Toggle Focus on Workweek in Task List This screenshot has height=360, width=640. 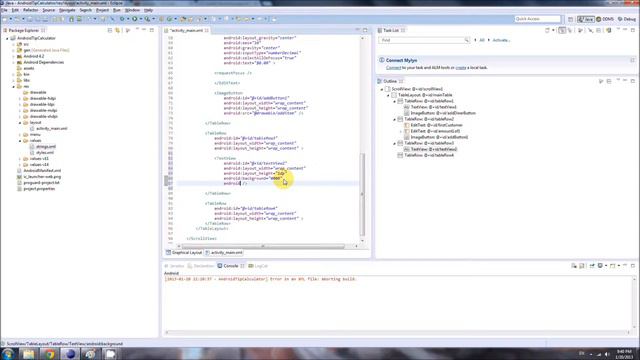point(580,30)
